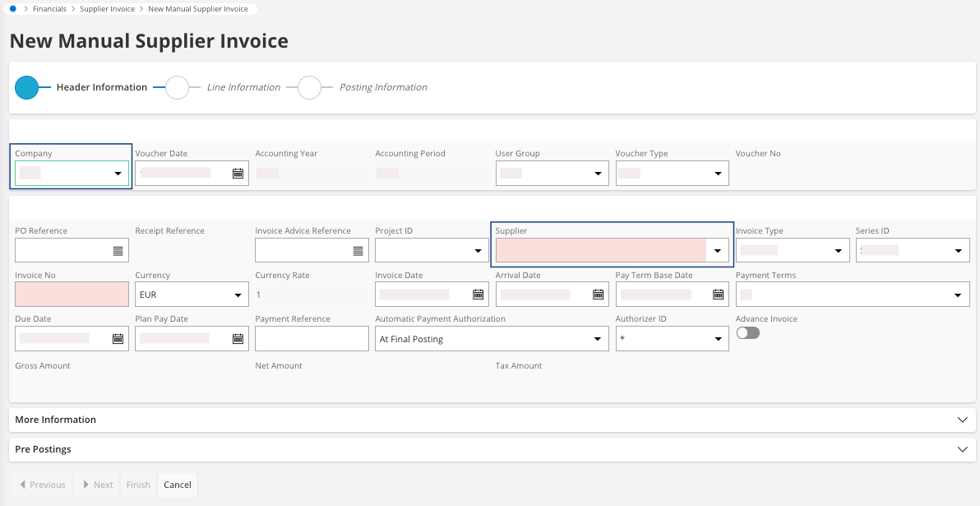Open the Pay Term Base Date calendar
Screen dimensions: 980x506
pos(718,295)
